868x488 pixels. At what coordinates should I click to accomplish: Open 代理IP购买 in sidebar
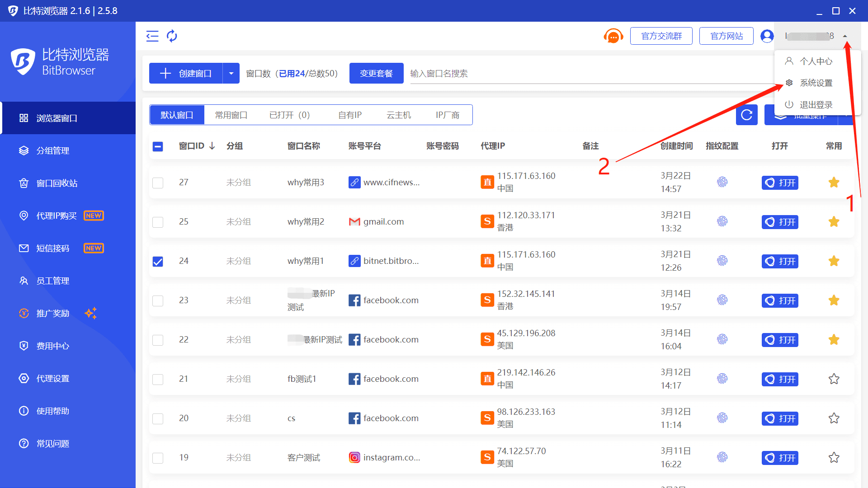point(68,216)
